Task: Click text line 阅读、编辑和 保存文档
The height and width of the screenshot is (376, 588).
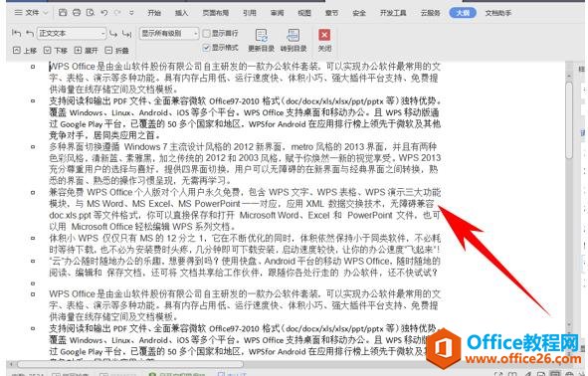Action: [x=243, y=273]
